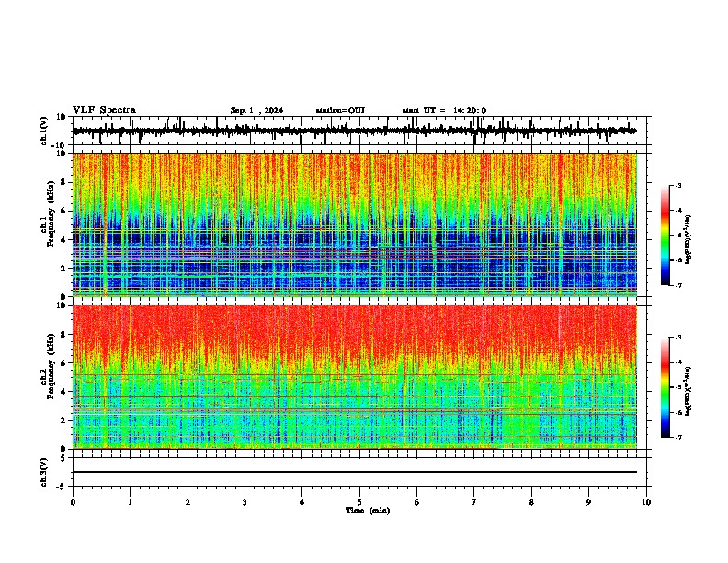Click time axis tick label "5"
728x563 pixels.
(359, 502)
